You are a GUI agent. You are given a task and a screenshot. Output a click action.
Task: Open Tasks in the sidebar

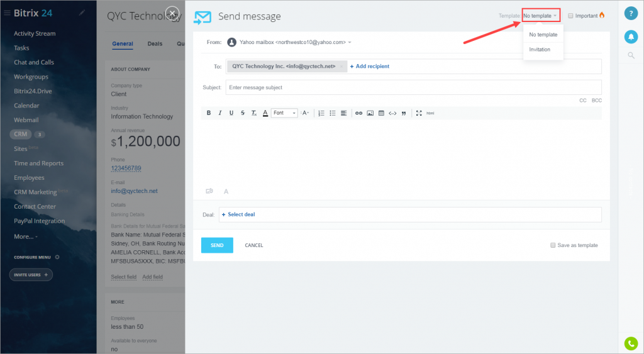(x=21, y=48)
